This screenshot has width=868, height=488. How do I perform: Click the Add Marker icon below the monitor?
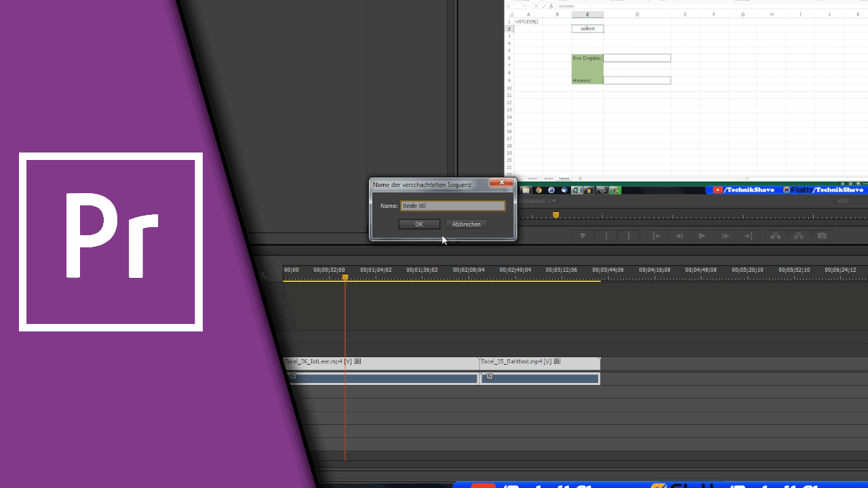[582, 236]
